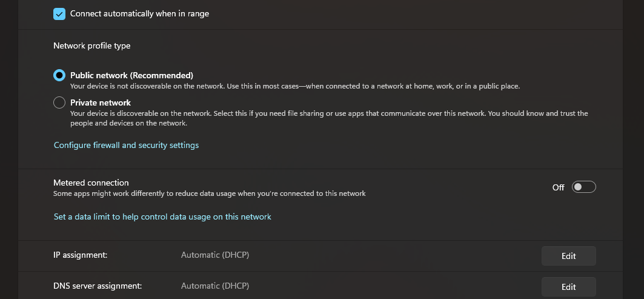
Task: Click the Off label beside metered switch
Action: (x=558, y=187)
